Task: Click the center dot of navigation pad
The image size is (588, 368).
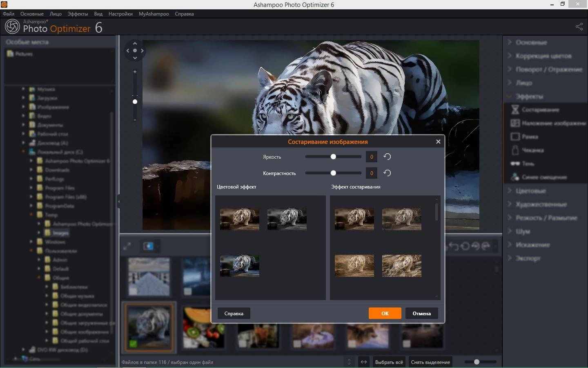Action: (x=135, y=51)
